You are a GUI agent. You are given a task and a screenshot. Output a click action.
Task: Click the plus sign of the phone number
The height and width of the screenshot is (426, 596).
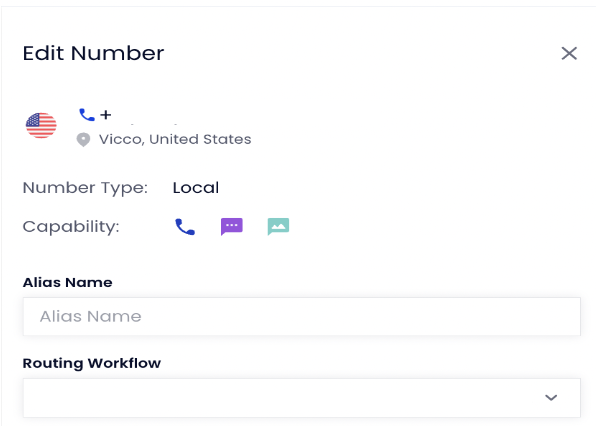[106, 115]
